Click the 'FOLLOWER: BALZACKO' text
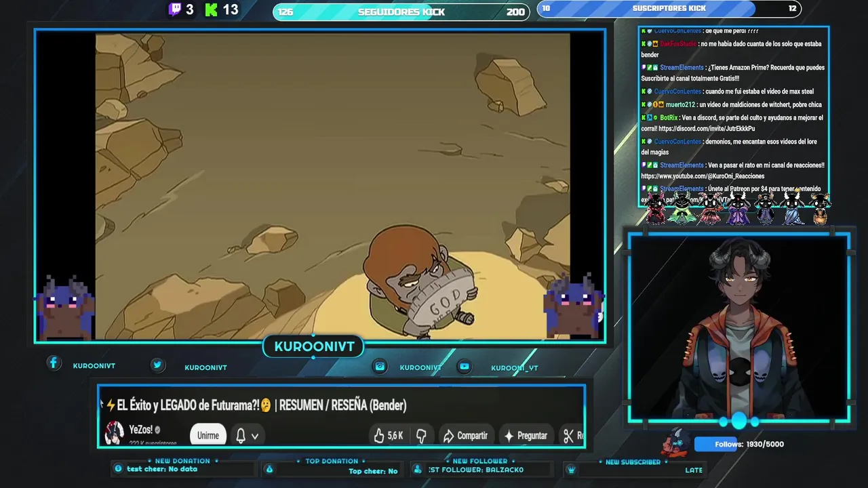The image size is (868, 488). point(476,470)
